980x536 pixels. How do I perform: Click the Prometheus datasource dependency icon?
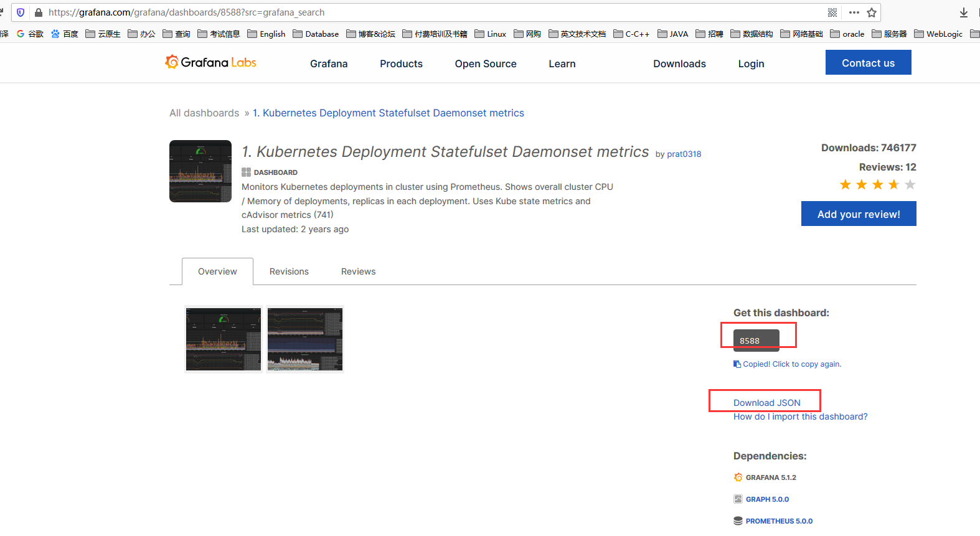738,521
